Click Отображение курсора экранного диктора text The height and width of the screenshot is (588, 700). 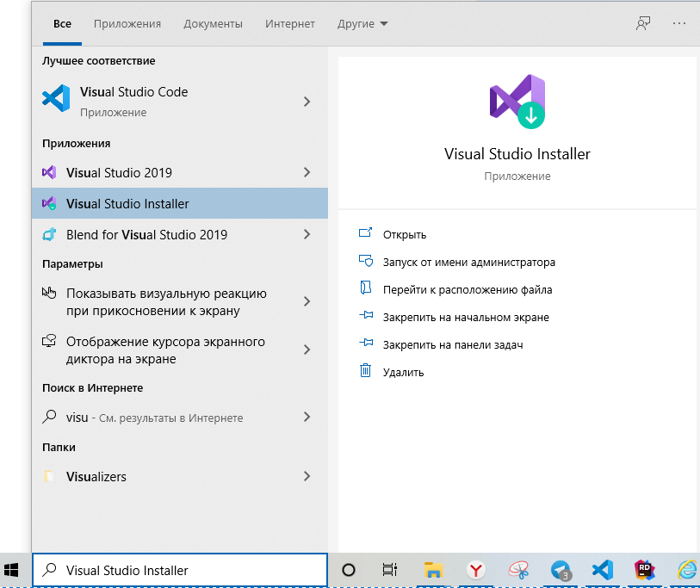165,350
